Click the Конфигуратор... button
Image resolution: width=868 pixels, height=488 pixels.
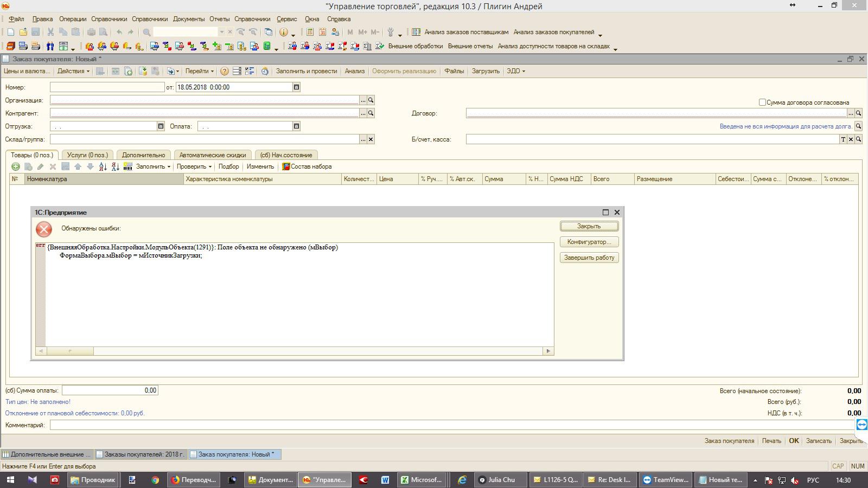click(x=589, y=242)
